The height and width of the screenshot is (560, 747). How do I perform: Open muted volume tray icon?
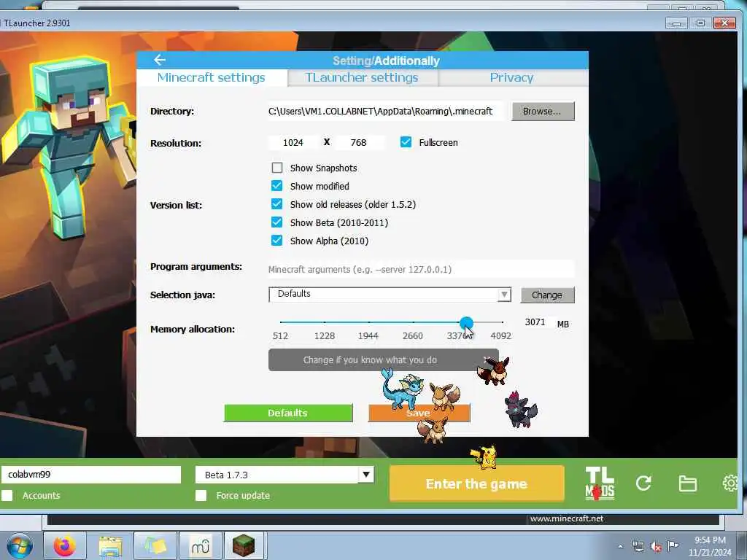(x=656, y=547)
